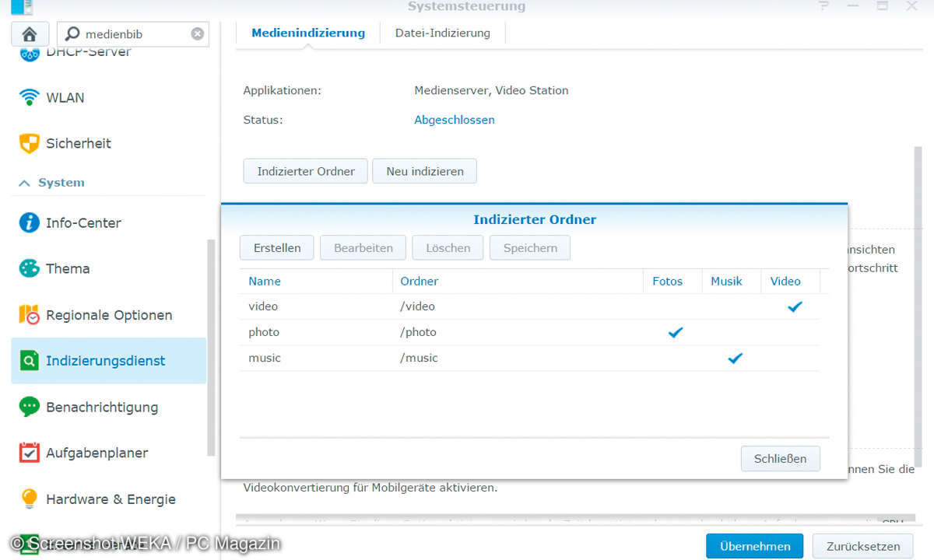Open the Thema palette icon

point(30,269)
